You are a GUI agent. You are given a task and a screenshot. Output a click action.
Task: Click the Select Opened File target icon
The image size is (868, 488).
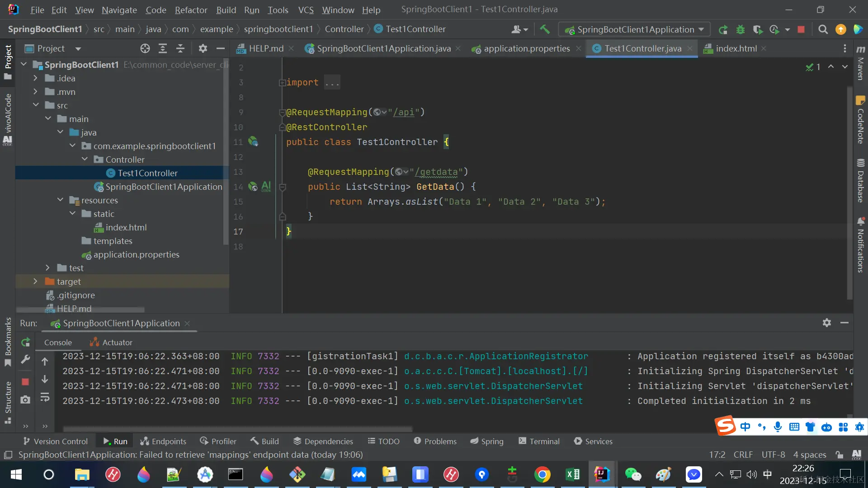click(145, 48)
